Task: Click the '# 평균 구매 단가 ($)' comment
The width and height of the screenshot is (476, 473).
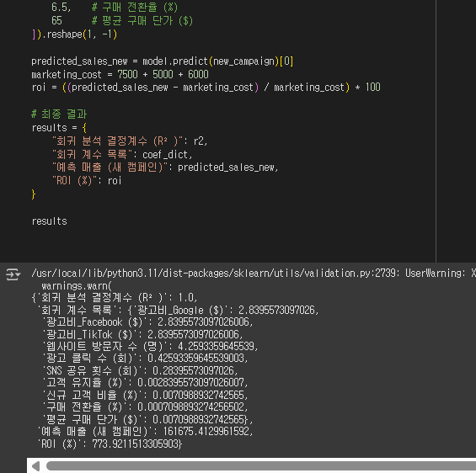Action: (142, 21)
